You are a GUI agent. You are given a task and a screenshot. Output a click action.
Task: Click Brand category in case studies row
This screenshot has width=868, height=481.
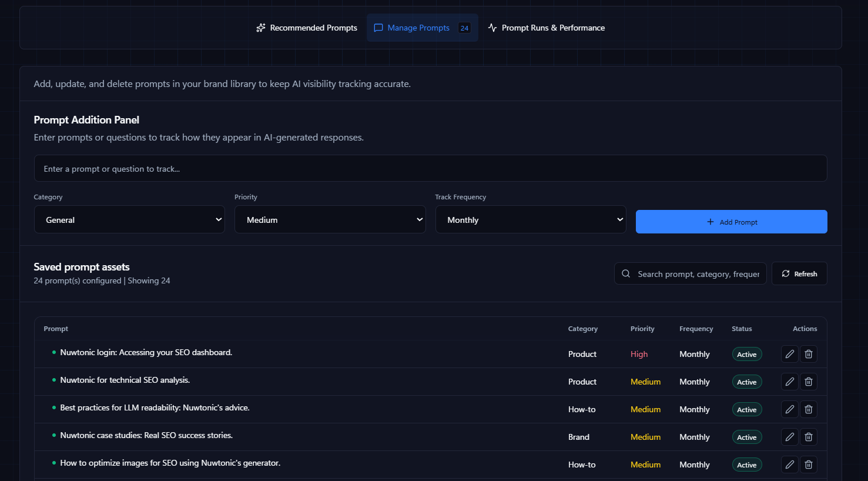(x=579, y=437)
